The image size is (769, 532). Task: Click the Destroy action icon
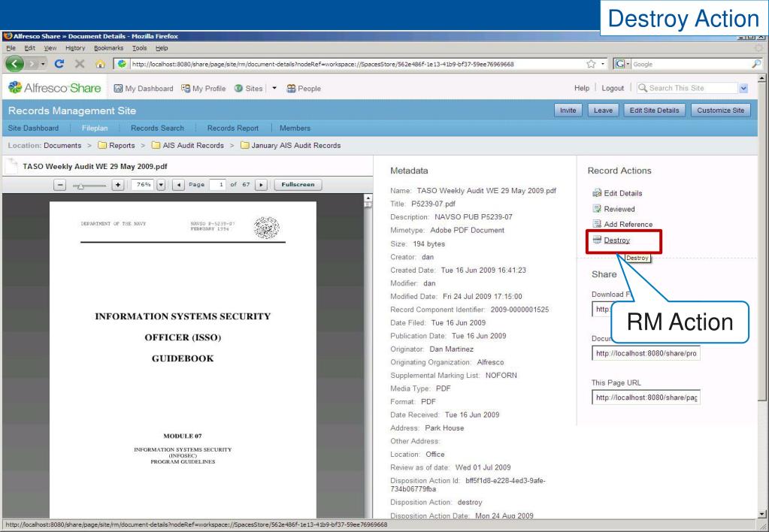(x=597, y=239)
